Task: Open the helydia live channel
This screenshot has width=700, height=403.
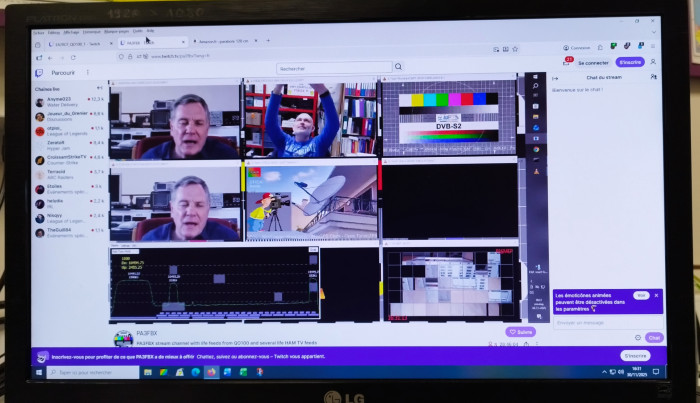Action: click(x=70, y=204)
